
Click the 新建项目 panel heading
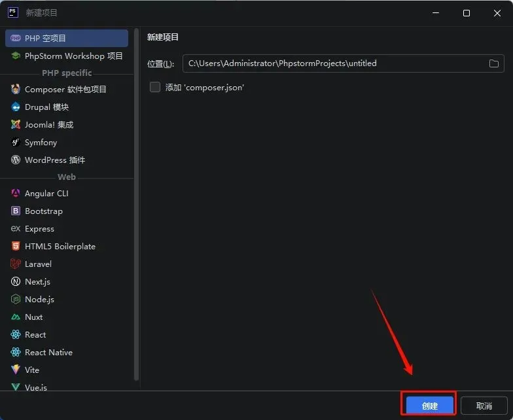[162, 37]
